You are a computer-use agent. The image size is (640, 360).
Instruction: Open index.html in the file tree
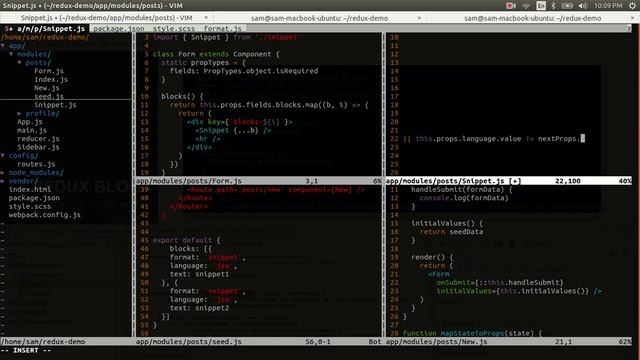point(30,189)
